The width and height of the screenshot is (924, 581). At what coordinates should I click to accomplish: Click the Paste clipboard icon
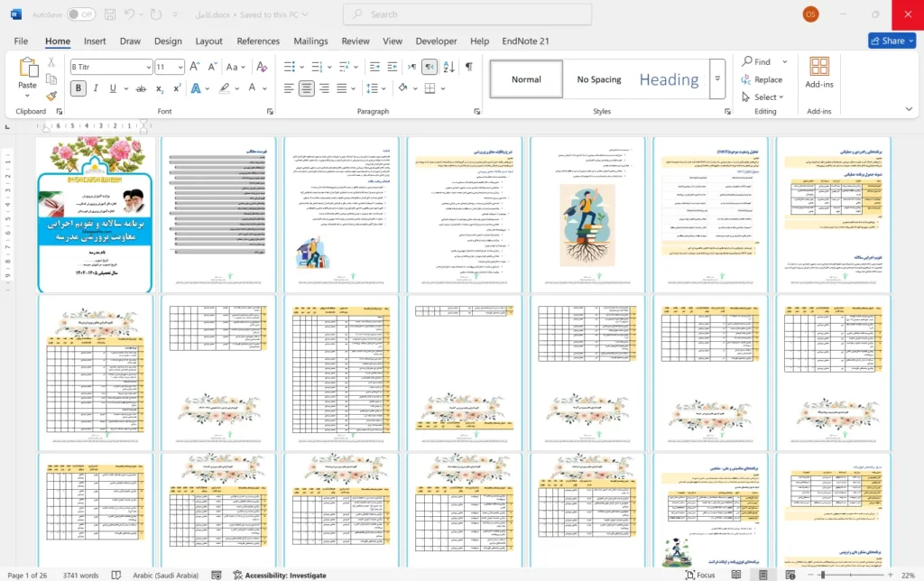(28, 67)
